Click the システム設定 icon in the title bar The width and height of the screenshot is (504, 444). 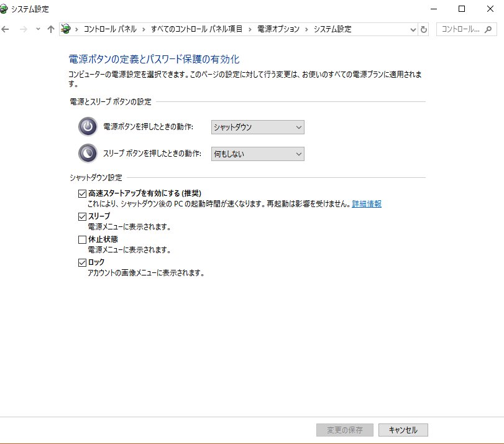click(6, 9)
